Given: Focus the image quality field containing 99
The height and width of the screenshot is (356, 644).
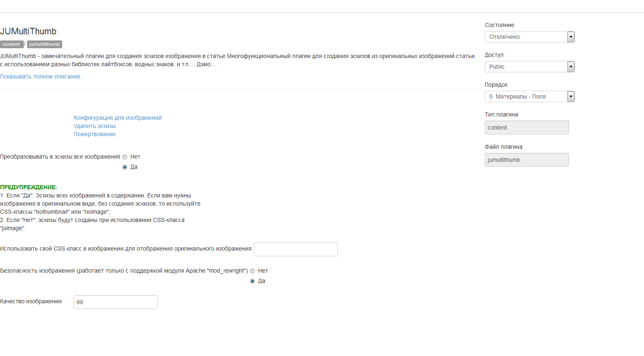Looking at the screenshot, I should pyautogui.click(x=115, y=302).
